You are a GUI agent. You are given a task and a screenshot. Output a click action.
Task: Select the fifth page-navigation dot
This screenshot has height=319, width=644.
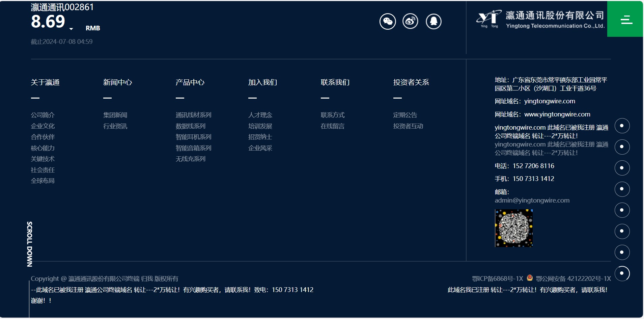[x=622, y=210]
